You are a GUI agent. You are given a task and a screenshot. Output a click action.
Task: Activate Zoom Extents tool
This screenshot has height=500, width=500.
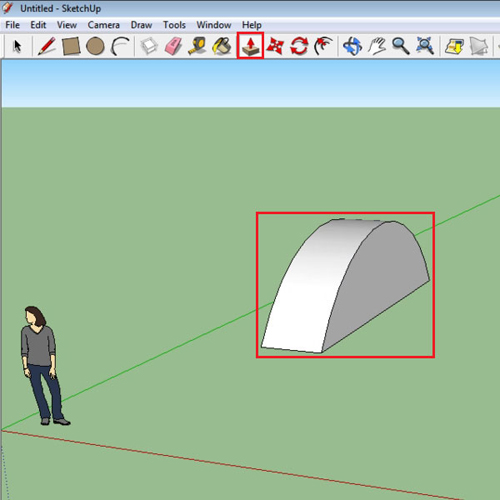point(425,46)
